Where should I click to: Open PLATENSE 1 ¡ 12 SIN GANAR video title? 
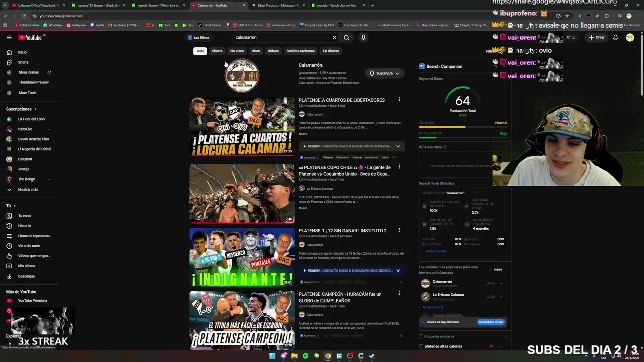point(343,231)
